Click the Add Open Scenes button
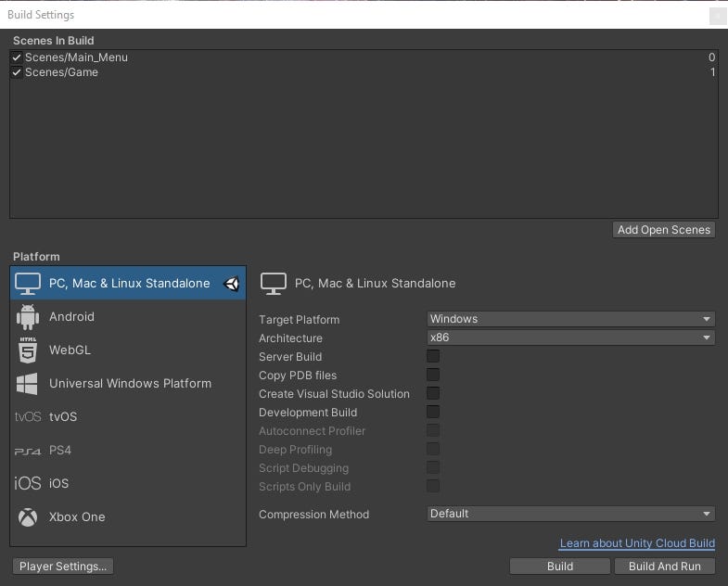This screenshot has width=728, height=586. [664, 230]
